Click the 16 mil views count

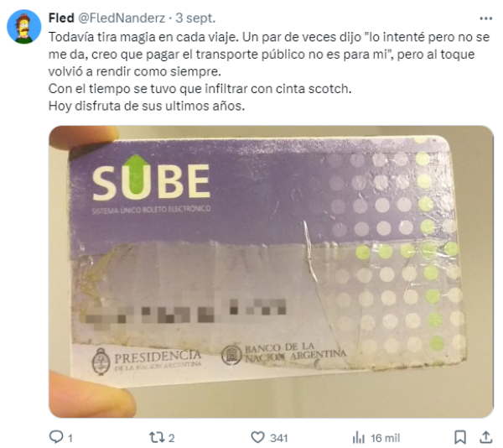[x=386, y=438]
